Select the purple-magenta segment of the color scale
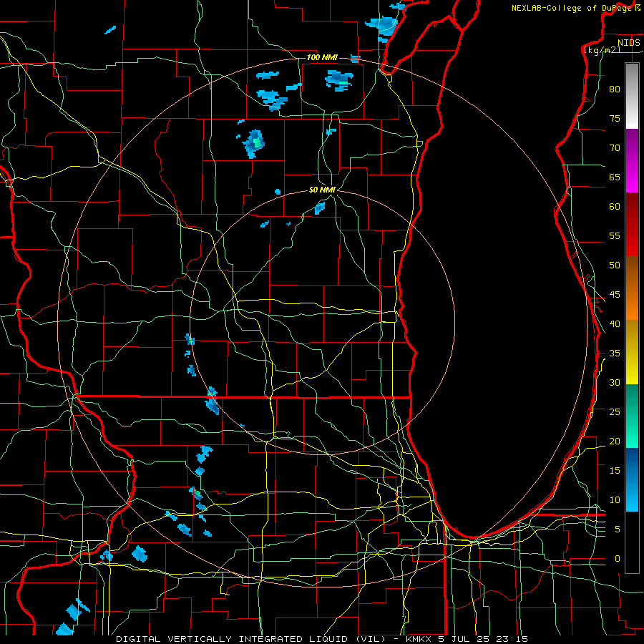This screenshot has width=644, height=644. click(632, 161)
